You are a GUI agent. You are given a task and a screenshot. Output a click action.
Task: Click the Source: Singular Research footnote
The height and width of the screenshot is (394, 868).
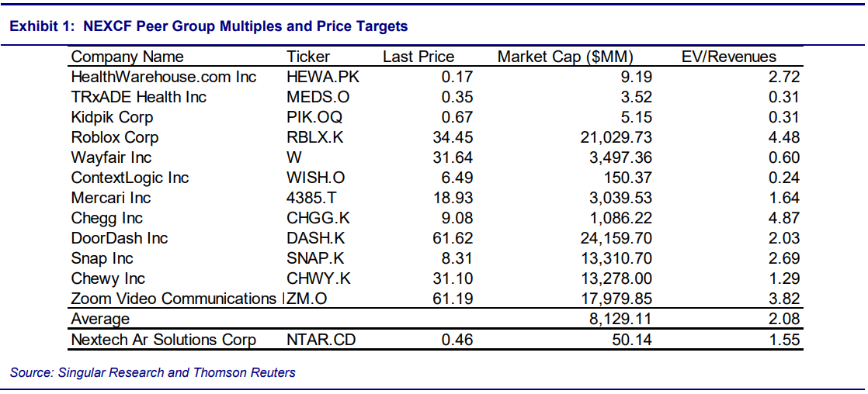coord(153,372)
